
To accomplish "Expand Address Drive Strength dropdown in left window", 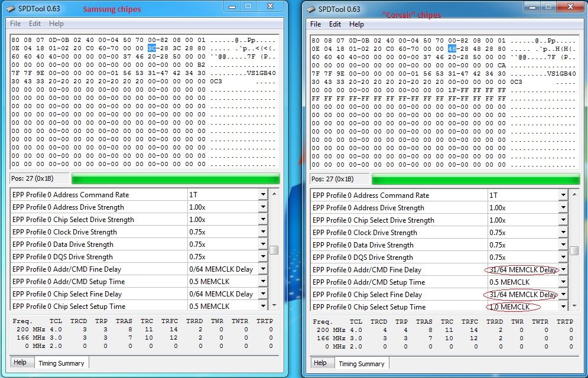I will click(263, 207).
